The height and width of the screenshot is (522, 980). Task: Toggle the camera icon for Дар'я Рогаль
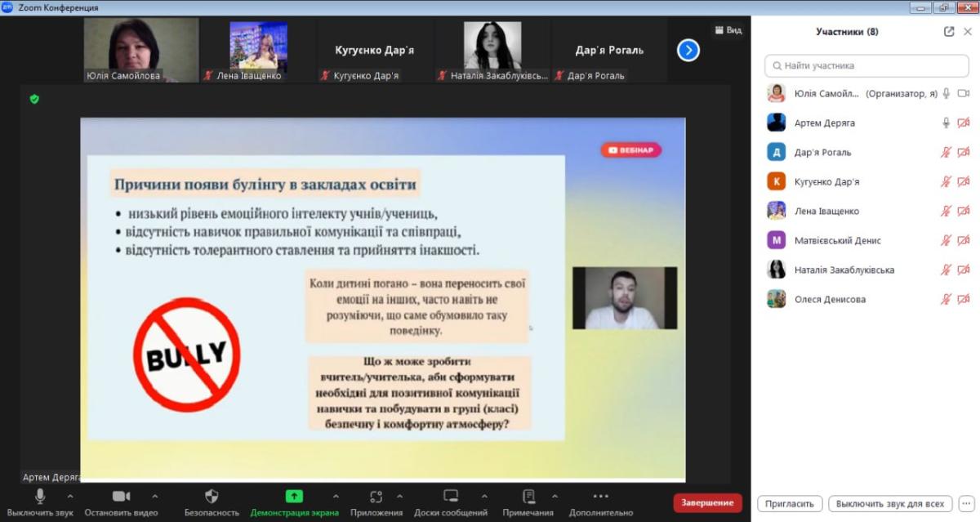click(x=964, y=152)
